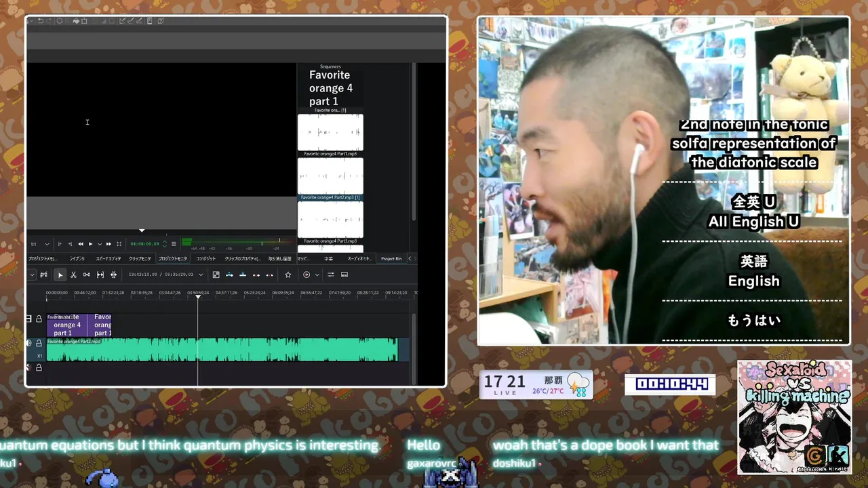Select the クリップモニタ tab
This screenshot has width=868, height=488.
(x=140, y=259)
